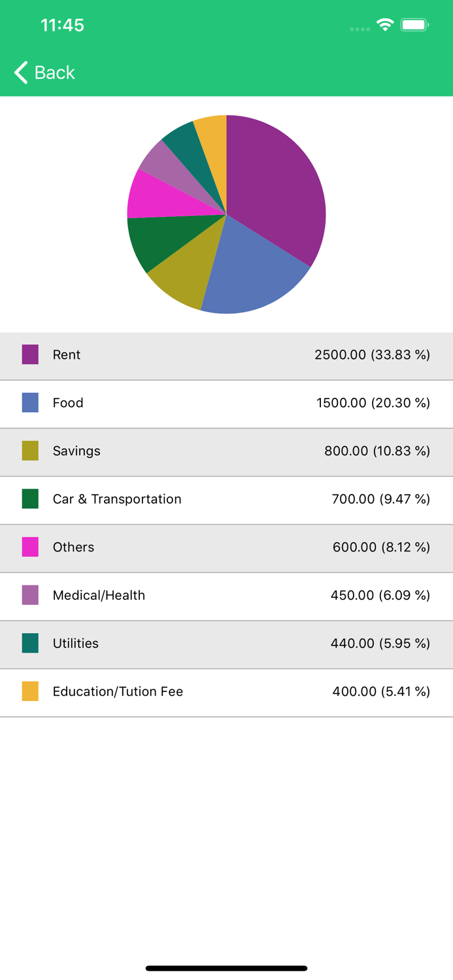The height and width of the screenshot is (980, 453).
Task: Select the Savings row in the list
Action: coord(226,451)
